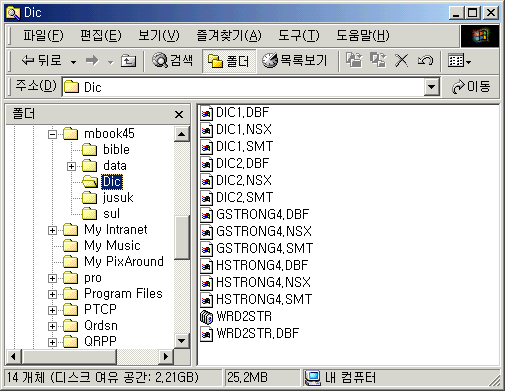Close the Folders pane with X
The width and height of the screenshot is (505, 391).
tap(179, 114)
